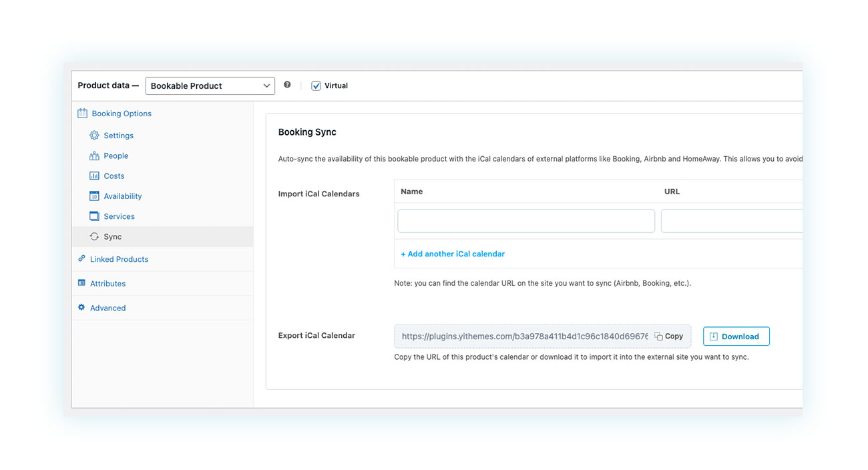Screen dimensions: 868x470
Task: Click the help question mark icon
Action: coord(287,85)
